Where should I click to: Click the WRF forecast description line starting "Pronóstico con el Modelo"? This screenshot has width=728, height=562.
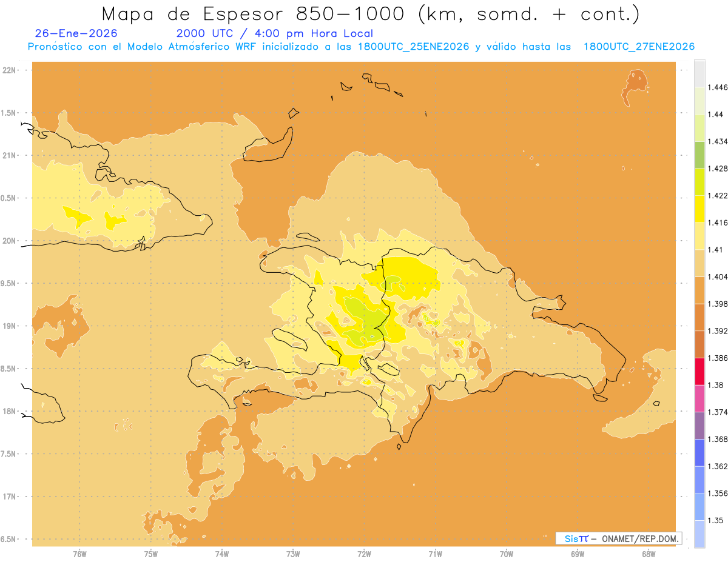click(x=361, y=47)
